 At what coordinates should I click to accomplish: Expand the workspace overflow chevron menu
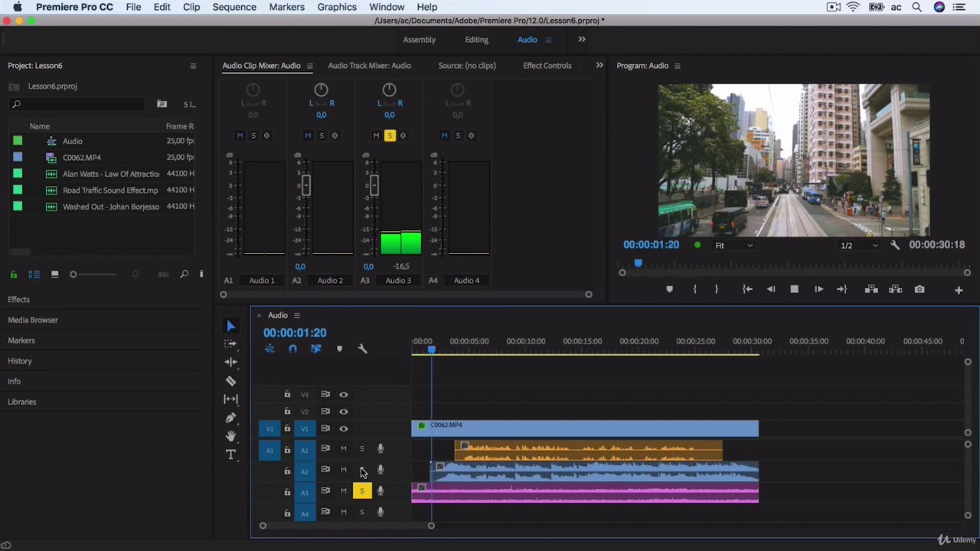coord(582,40)
